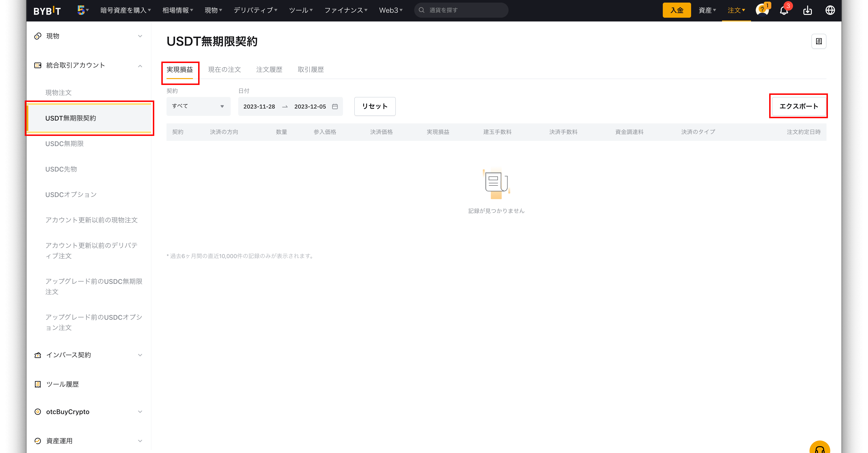Switch to the 取引履歴 tab
Image resolution: width=868 pixels, height=453 pixels.
click(311, 70)
